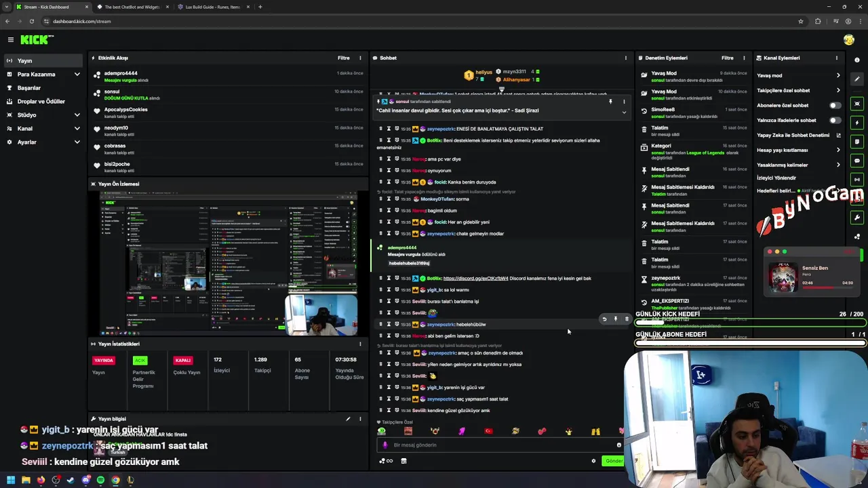868x488 pixels.
Task: Click the wrench icon in right toolbar
Action: coord(857,218)
